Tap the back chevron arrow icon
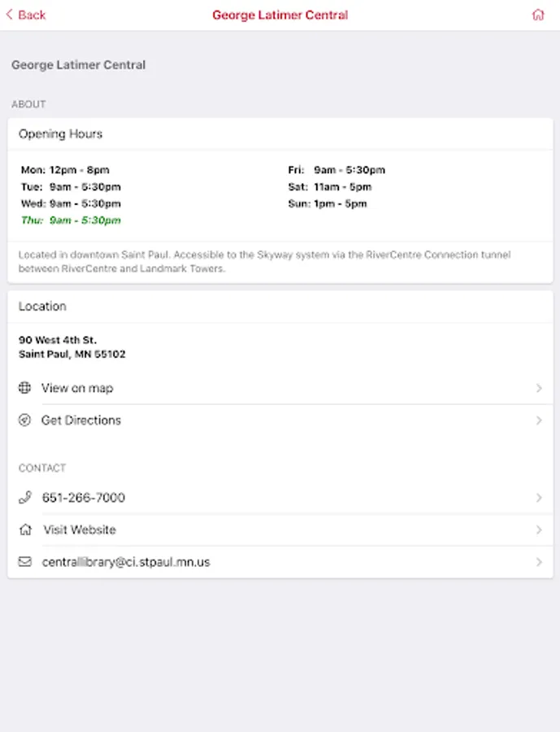Viewport: 560px width, 732px height. [10, 15]
